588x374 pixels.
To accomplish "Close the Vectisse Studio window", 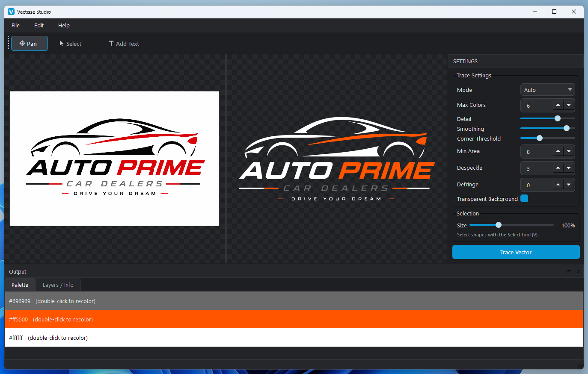I will coord(574,12).
